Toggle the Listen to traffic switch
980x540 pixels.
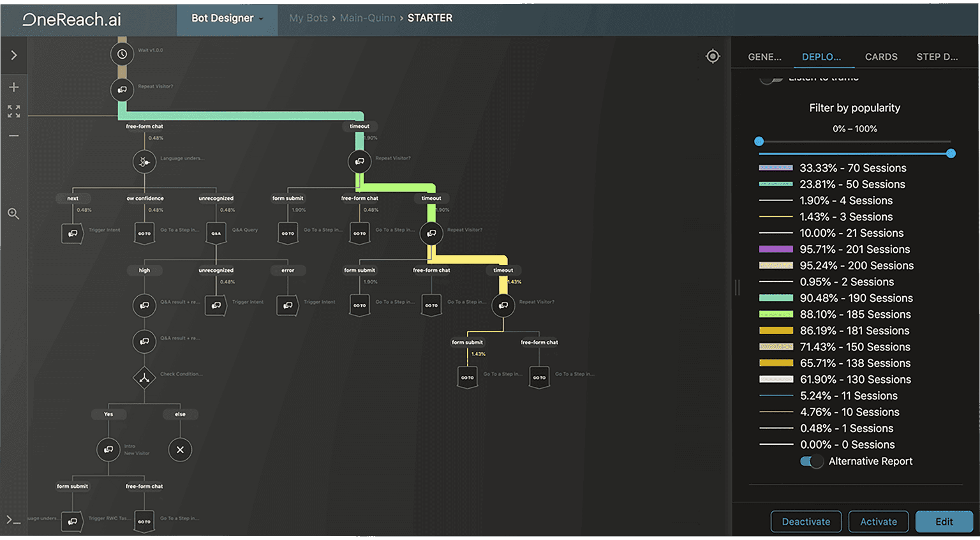771,79
